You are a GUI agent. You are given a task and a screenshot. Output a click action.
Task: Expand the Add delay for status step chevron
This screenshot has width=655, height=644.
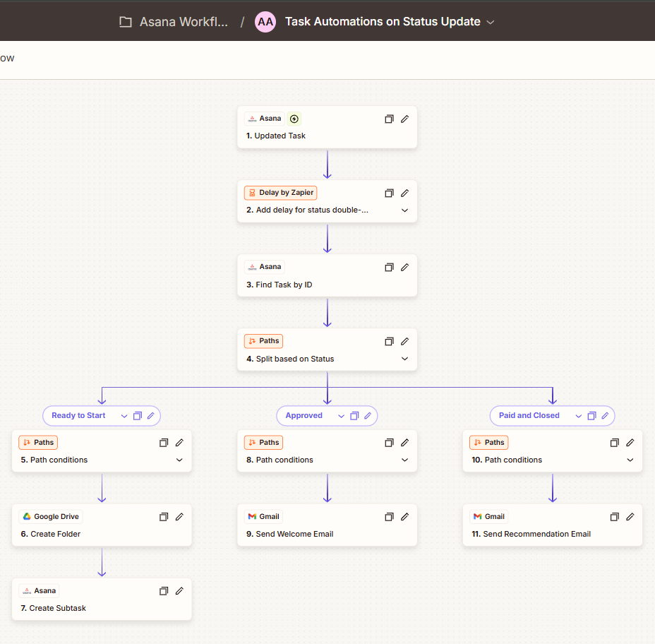[x=404, y=210]
